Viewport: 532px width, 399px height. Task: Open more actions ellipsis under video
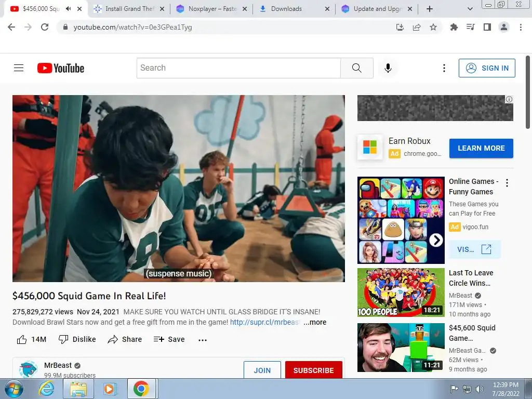[x=203, y=340]
